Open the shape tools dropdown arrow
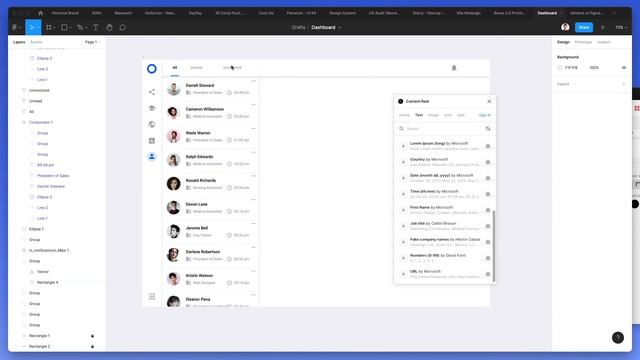This screenshot has height=360, width=640. coord(70,28)
